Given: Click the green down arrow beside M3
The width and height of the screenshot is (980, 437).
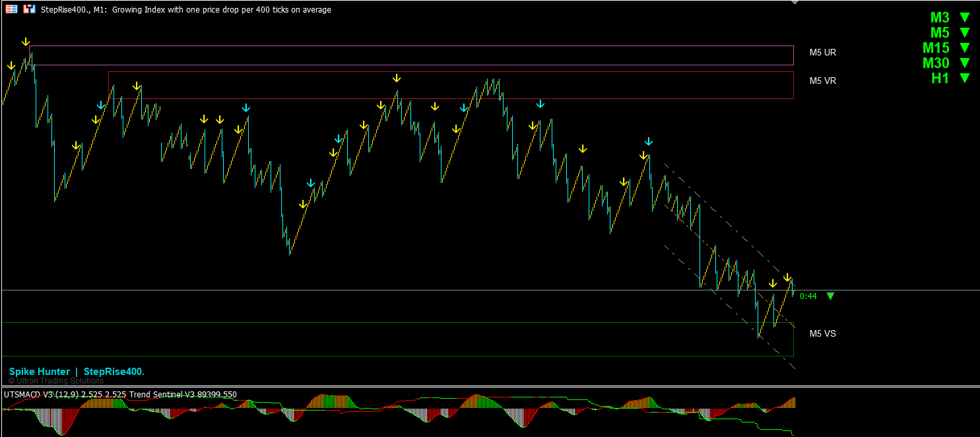Looking at the screenshot, I should tap(965, 17).
